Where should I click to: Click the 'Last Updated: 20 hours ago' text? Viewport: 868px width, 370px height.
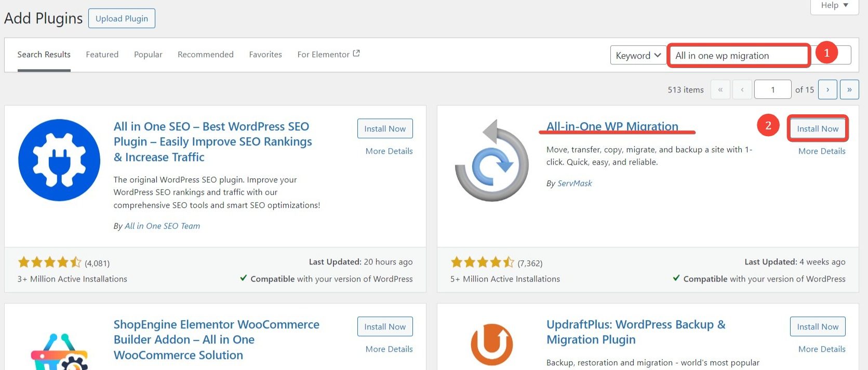pyautogui.click(x=361, y=262)
